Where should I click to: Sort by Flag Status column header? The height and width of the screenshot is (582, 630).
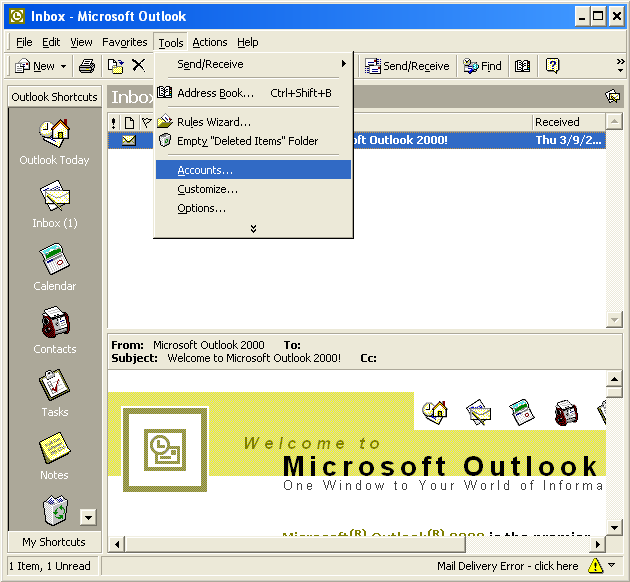click(x=147, y=123)
